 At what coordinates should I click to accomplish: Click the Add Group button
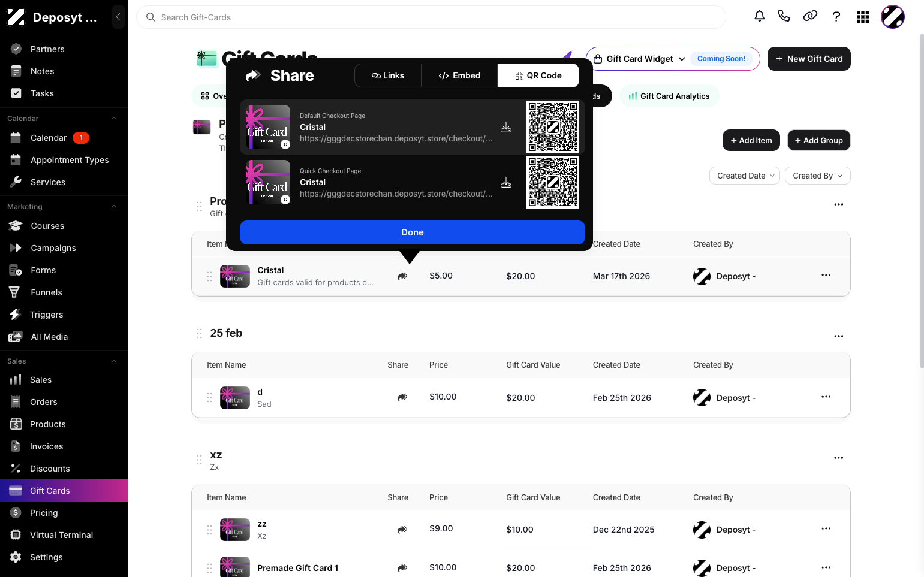click(x=818, y=140)
